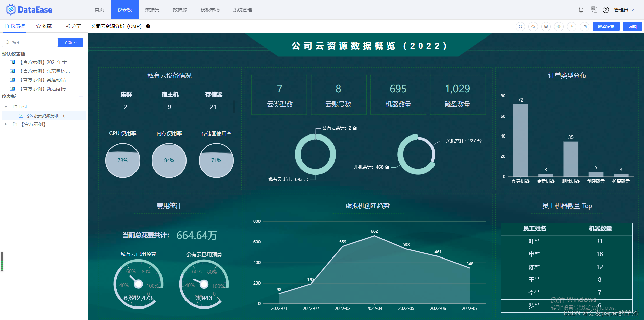The width and height of the screenshot is (644, 320).
Task: Enter presentation mode for dashboard
Action: [546, 26]
